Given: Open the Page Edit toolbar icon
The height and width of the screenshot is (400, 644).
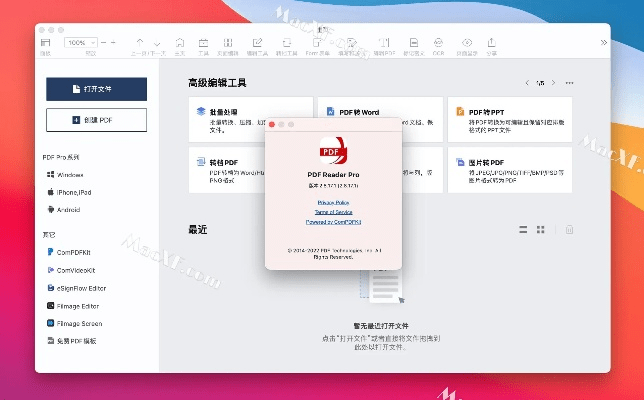Looking at the screenshot, I should tap(228, 43).
